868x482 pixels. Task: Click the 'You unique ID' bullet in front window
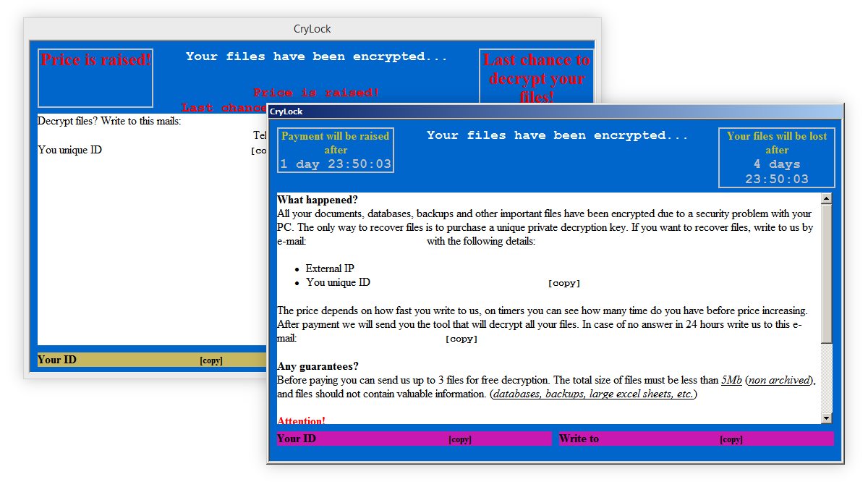(x=338, y=282)
